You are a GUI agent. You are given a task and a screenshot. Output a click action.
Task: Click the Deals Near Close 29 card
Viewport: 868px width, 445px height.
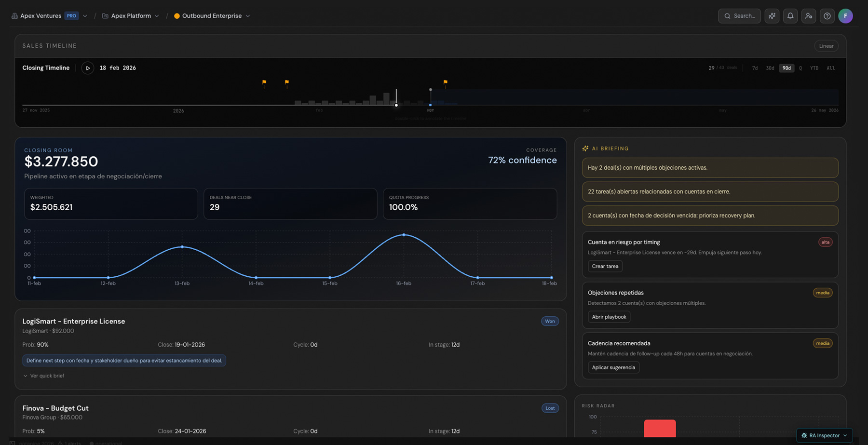290,204
